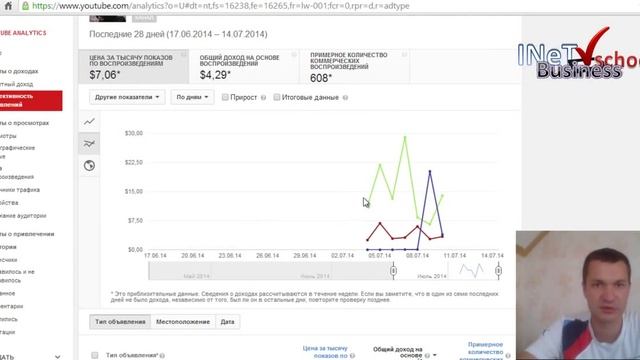
Task: Click info icon on the 608 card
Action: coord(404,54)
